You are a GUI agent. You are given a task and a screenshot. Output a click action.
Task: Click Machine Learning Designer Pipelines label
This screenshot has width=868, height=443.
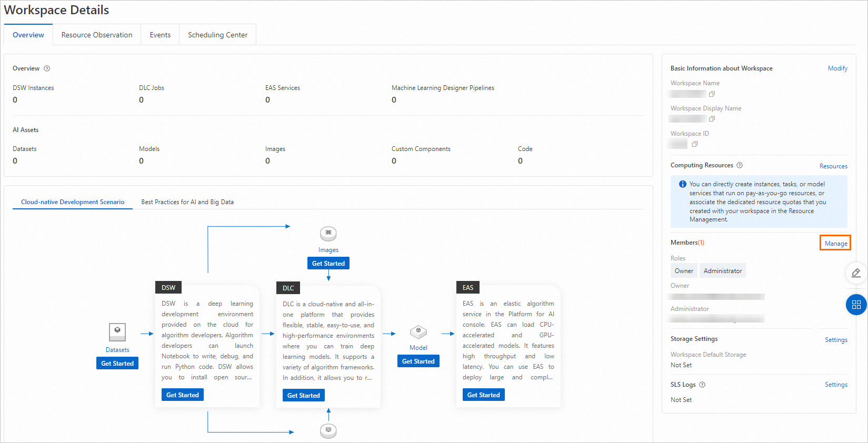pyautogui.click(x=443, y=88)
